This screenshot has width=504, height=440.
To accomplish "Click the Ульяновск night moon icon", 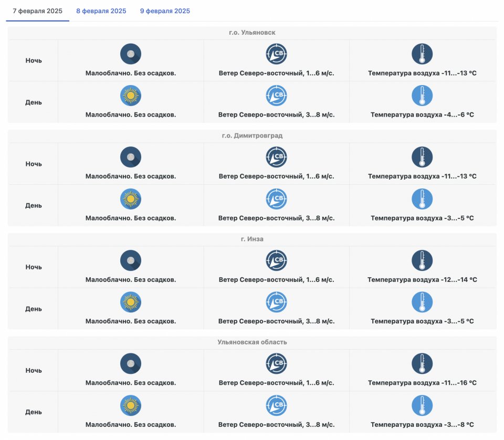I will pos(131,54).
